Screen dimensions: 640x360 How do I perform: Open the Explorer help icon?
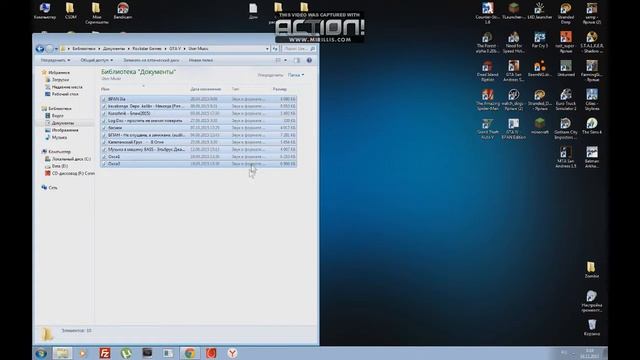tap(309, 60)
